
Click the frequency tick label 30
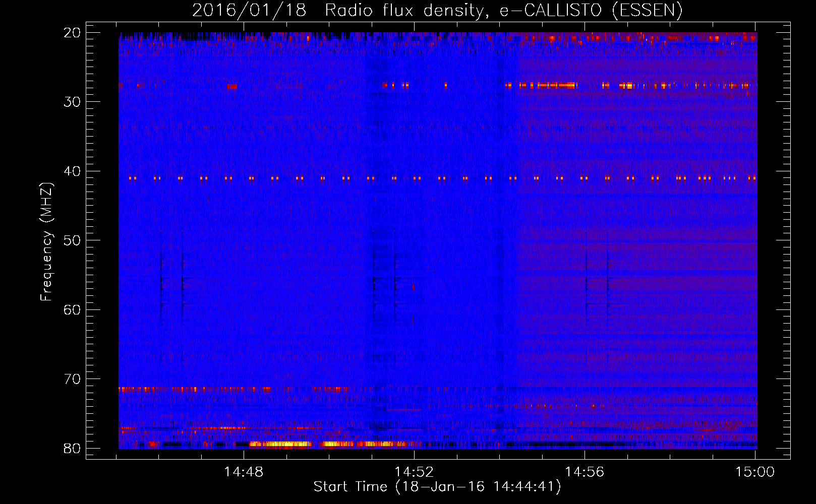coord(73,102)
